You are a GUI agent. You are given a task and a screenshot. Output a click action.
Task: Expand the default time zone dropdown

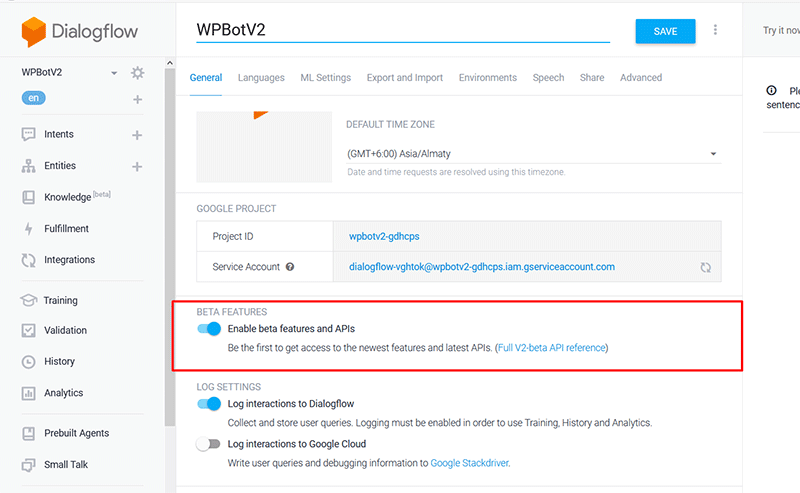(x=713, y=154)
